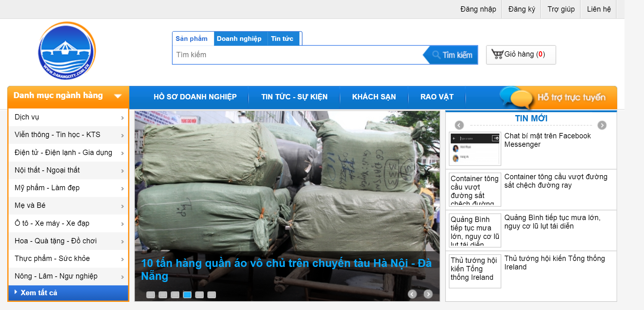Click the Danangcity.com.vn bridge logo

pos(67,51)
